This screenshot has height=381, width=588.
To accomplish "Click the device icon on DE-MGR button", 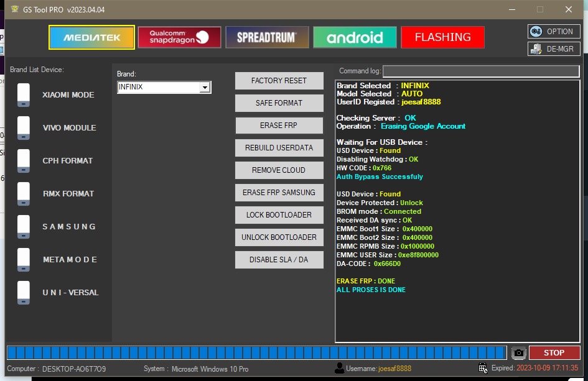I will 536,49.
